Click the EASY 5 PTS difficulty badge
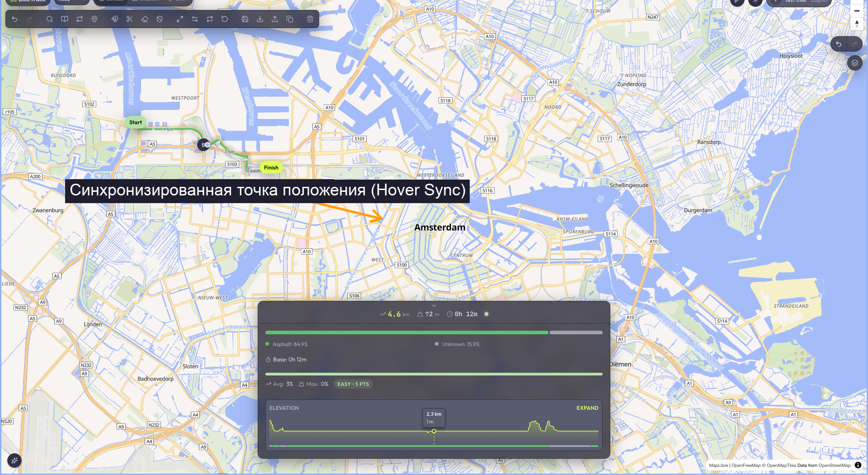This screenshot has height=475, width=868. point(353,384)
